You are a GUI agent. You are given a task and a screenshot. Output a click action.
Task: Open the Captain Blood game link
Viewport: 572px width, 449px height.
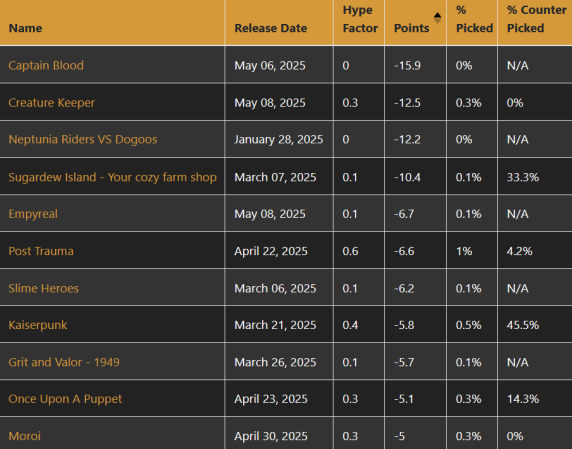click(46, 65)
